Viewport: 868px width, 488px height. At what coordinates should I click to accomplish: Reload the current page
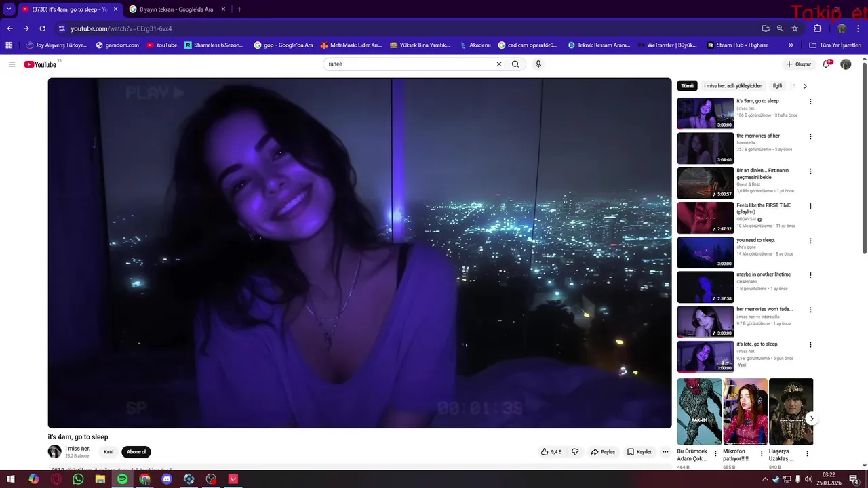42,28
